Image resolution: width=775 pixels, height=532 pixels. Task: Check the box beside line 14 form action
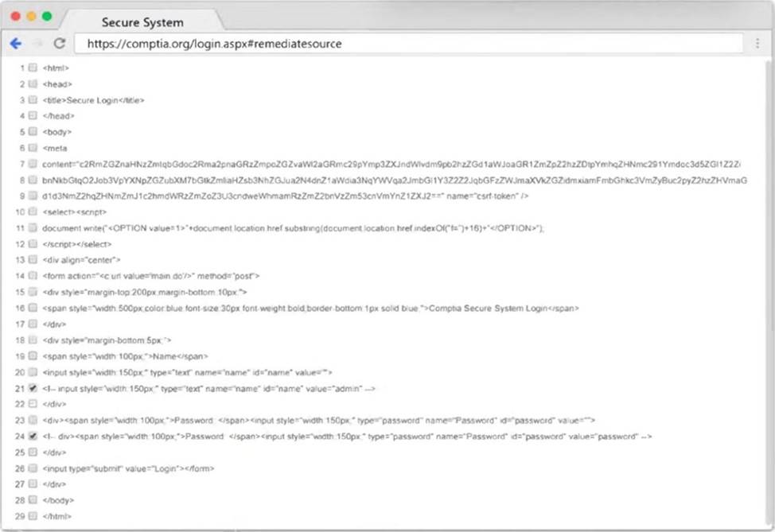tap(33, 275)
